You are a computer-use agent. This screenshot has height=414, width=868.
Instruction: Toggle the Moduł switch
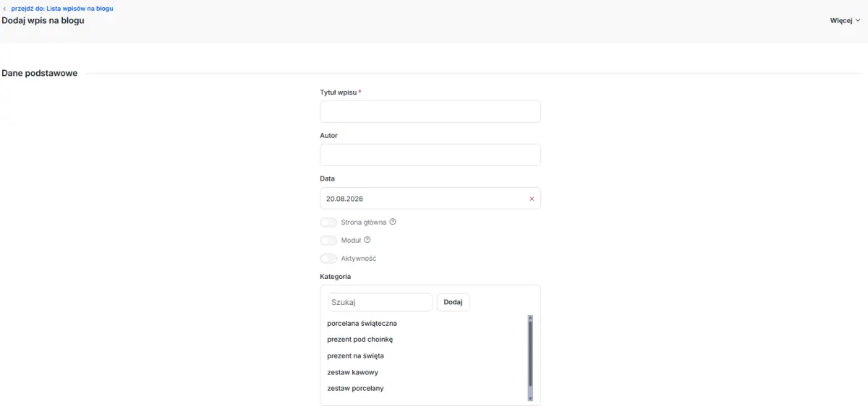pos(328,241)
